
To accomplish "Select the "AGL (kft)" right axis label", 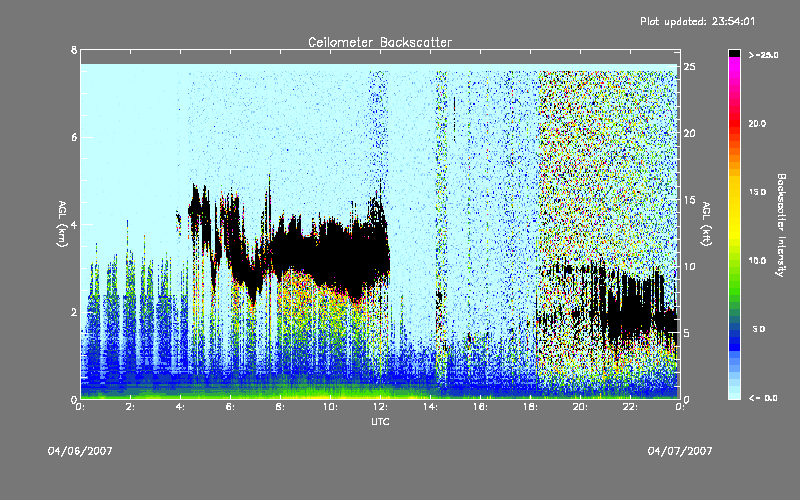I will (x=706, y=224).
